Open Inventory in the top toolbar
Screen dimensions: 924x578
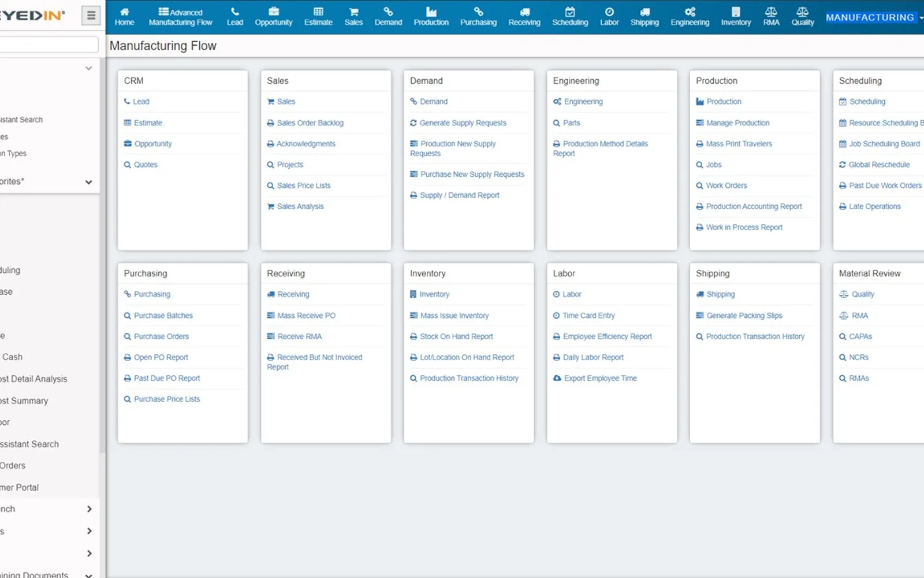[736, 17]
